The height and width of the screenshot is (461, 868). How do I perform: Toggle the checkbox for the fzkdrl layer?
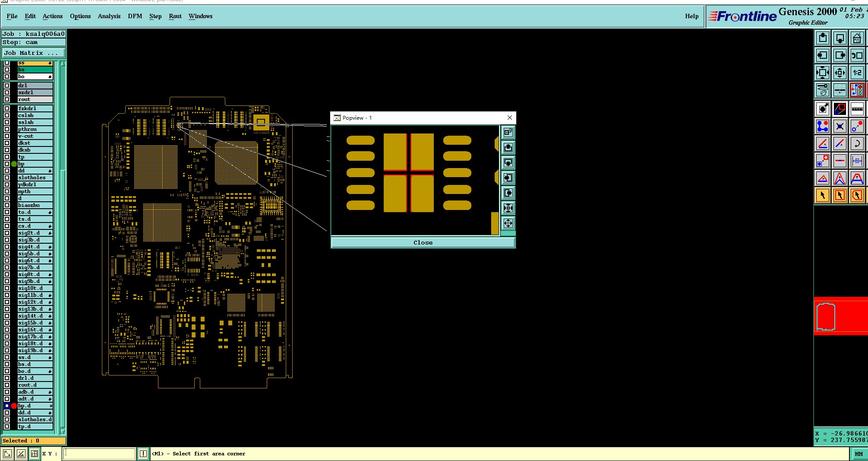tap(7, 108)
